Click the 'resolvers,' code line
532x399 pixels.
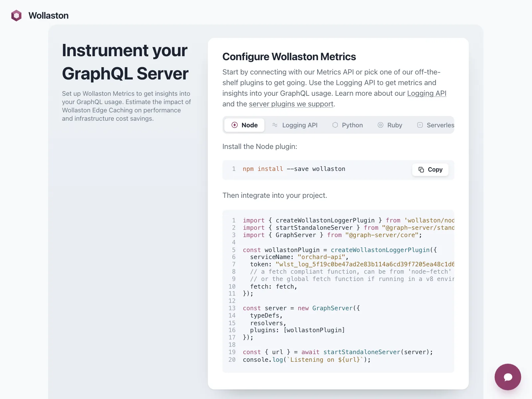tap(268, 323)
